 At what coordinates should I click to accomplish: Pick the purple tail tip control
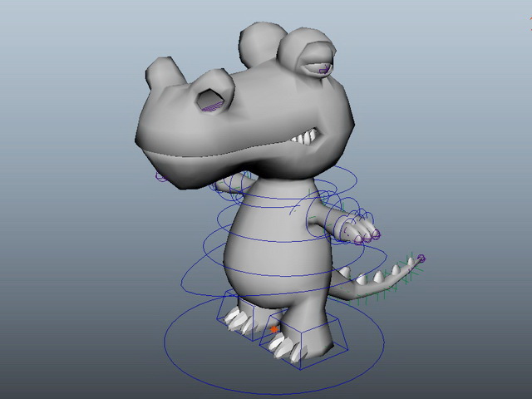click(x=421, y=259)
